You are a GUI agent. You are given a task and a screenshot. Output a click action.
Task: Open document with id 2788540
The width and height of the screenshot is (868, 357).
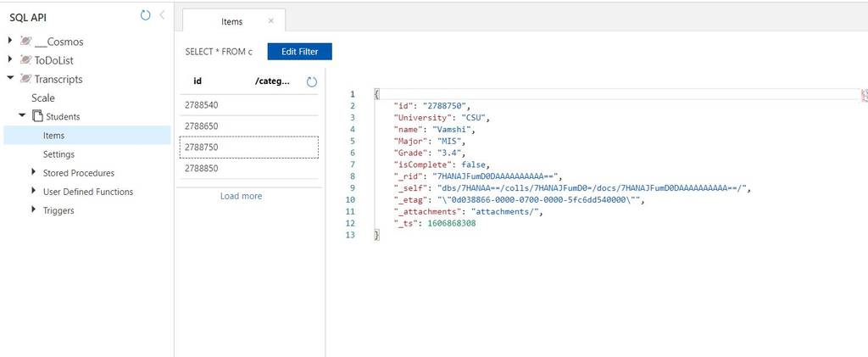pos(249,105)
